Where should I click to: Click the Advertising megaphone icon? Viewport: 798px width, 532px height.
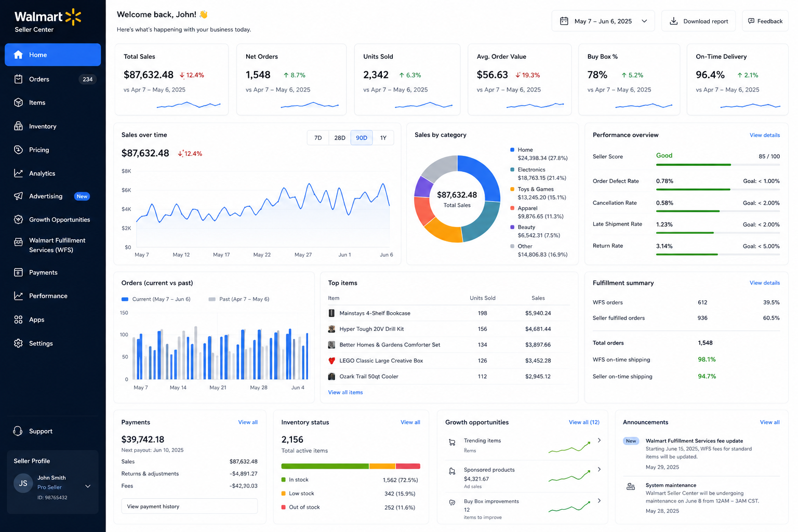(18, 196)
